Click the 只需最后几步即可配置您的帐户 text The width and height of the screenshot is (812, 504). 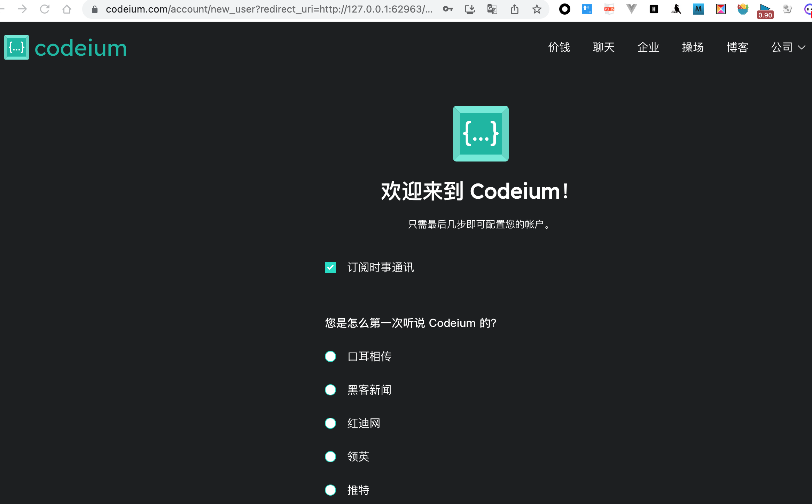tap(479, 225)
